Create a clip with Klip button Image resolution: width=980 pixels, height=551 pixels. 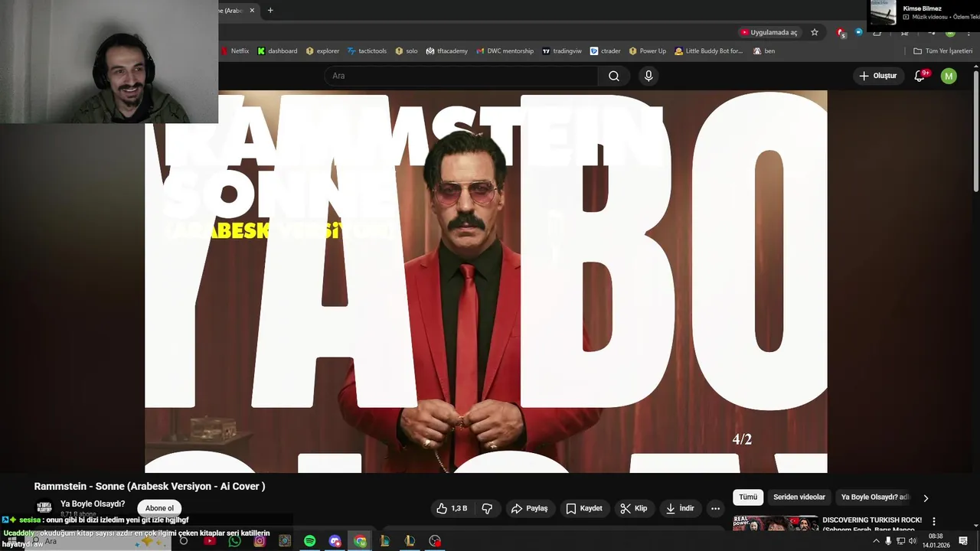coord(634,508)
